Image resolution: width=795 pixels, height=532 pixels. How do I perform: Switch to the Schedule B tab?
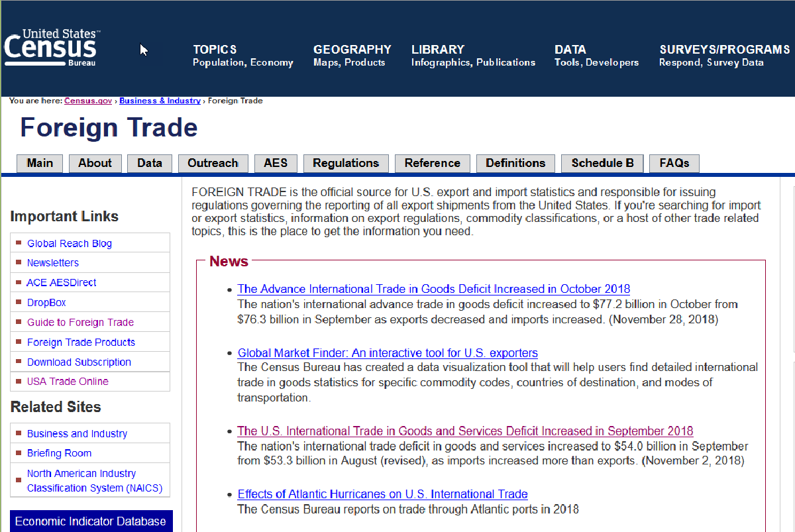(x=602, y=163)
